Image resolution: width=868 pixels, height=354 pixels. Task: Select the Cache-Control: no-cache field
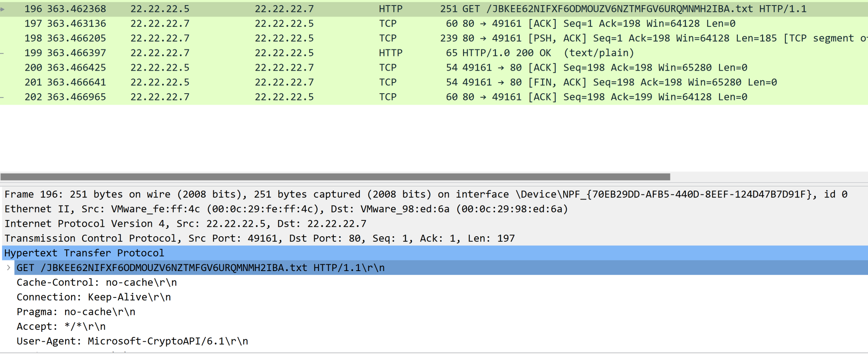click(96, 282)
